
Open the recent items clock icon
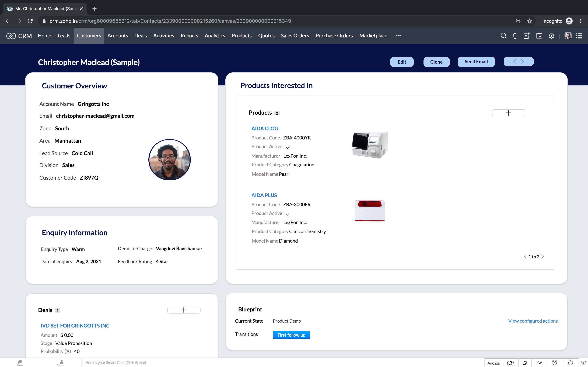tap(570, 363)
